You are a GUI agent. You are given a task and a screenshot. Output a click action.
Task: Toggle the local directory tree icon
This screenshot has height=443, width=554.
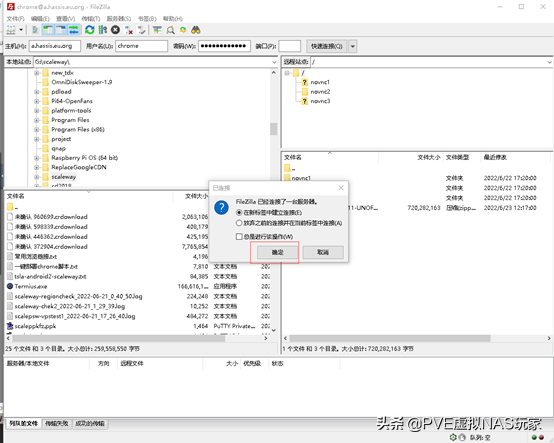click(48, 30)
